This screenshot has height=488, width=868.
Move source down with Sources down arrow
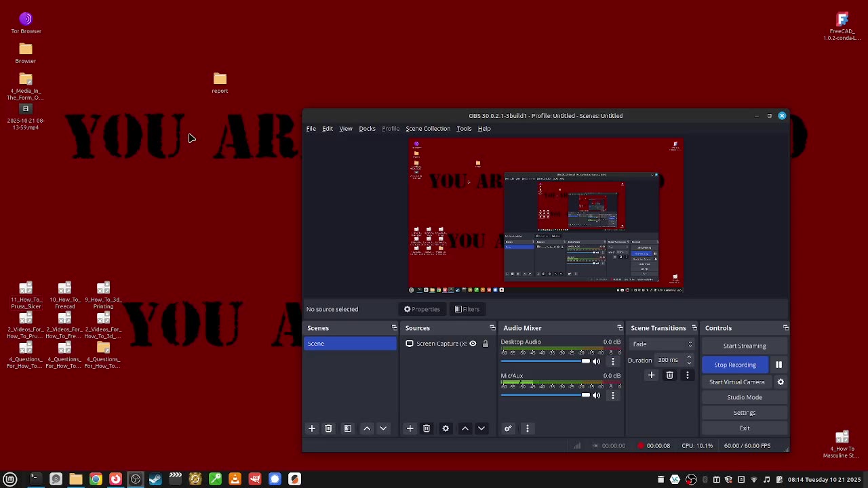[x=481, y=428]
